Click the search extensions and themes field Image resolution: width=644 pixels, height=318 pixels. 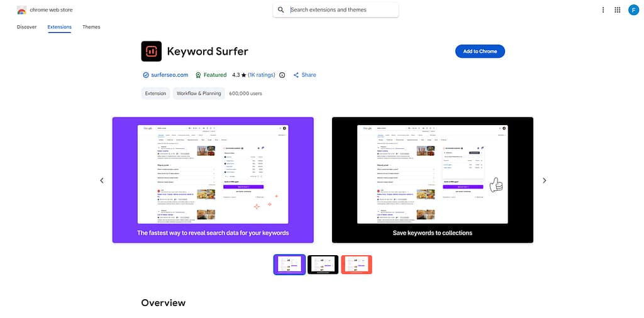(336, 10)
